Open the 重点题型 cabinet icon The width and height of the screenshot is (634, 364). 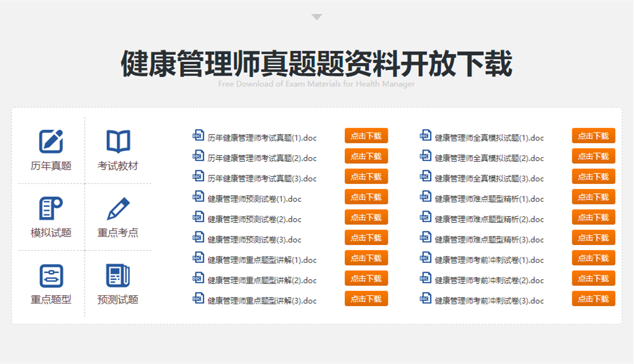click(x=51, y=276)
